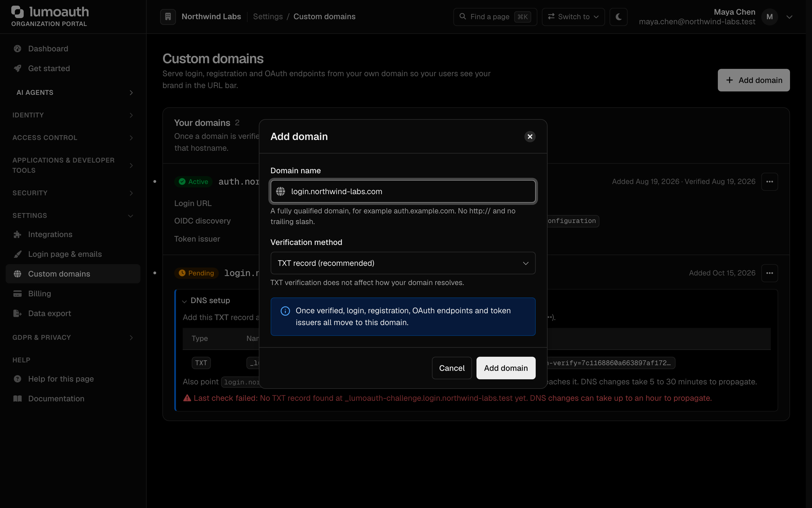Go to Integrations settings page
This screenshot has width=812, height=508.
click(73, 235)
